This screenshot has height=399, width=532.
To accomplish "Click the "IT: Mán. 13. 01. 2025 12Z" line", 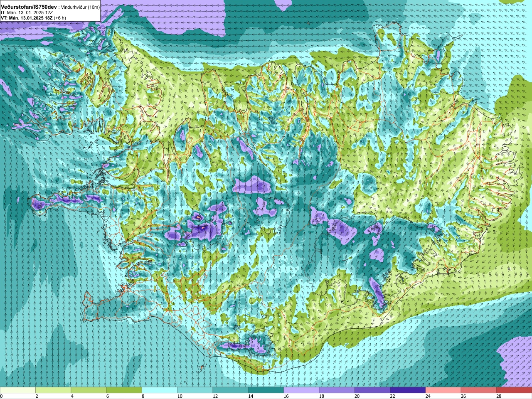I will click(x=27, y=12).
